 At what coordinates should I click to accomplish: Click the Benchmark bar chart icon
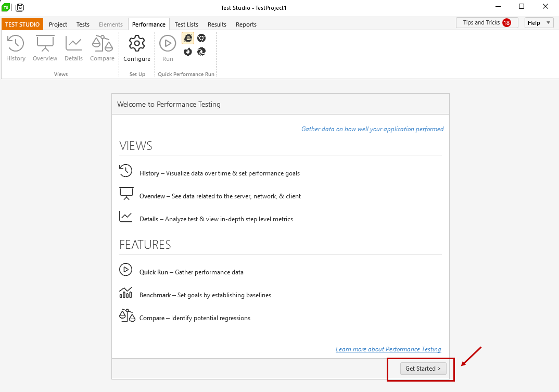pos(125,293)
